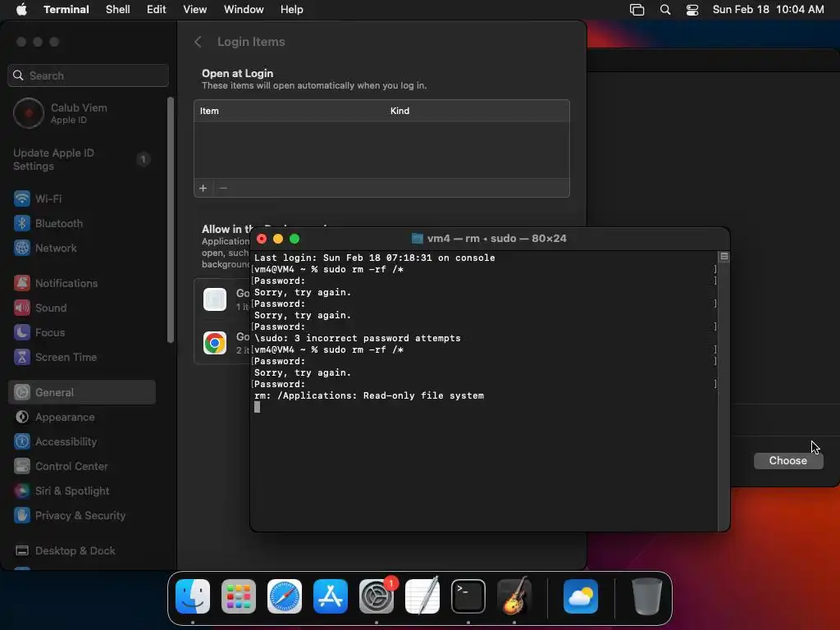Launch GarageBand from the Dock
This screenshot has width=840, height=630.
[x=514, y=596]
